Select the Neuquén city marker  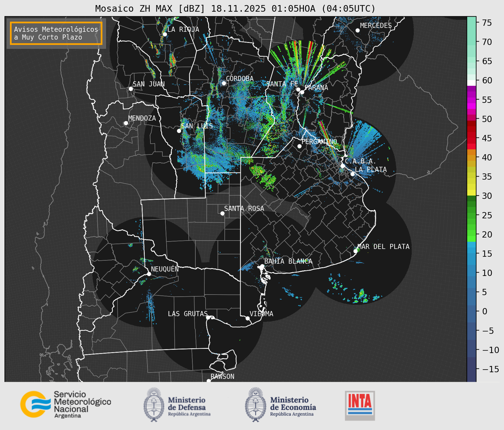149,274
